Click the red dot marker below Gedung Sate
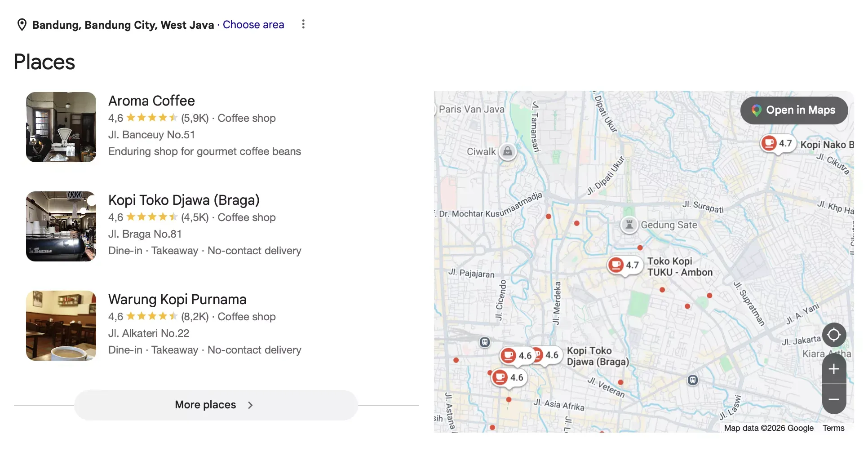 (x=640, y=248)
